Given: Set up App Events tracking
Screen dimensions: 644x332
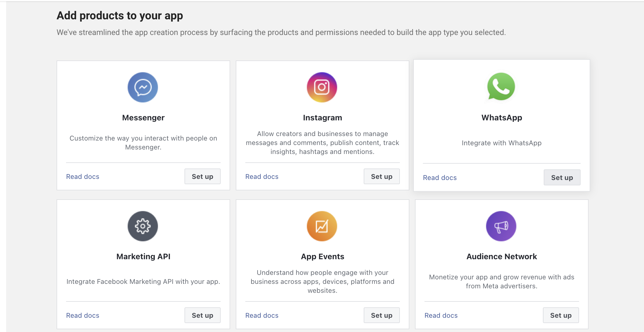Looking at the screenshot, I should [x=381, y=315].
